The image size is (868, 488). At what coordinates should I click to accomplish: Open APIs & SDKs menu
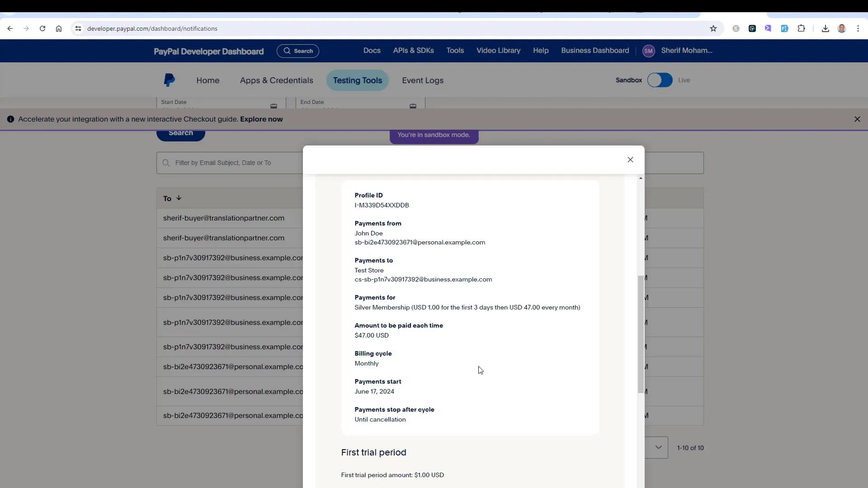click(413, 51)
